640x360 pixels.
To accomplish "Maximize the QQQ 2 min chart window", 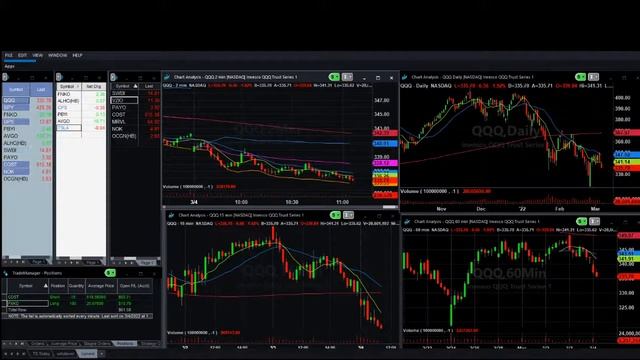I will tap(378, 77).
